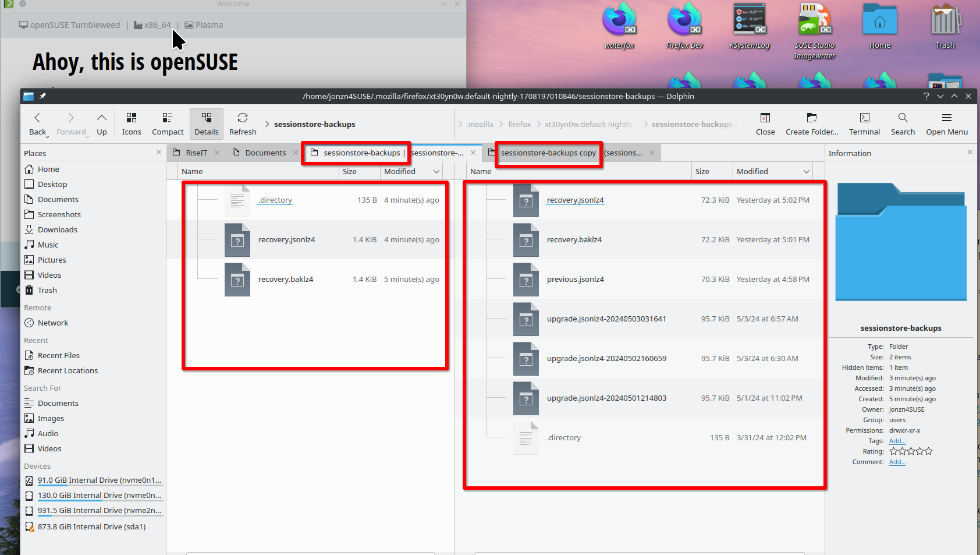Screen dimensions: 980x555
Task: Open KSystemLog desktop icon
Action: click(x=750, y=26)
